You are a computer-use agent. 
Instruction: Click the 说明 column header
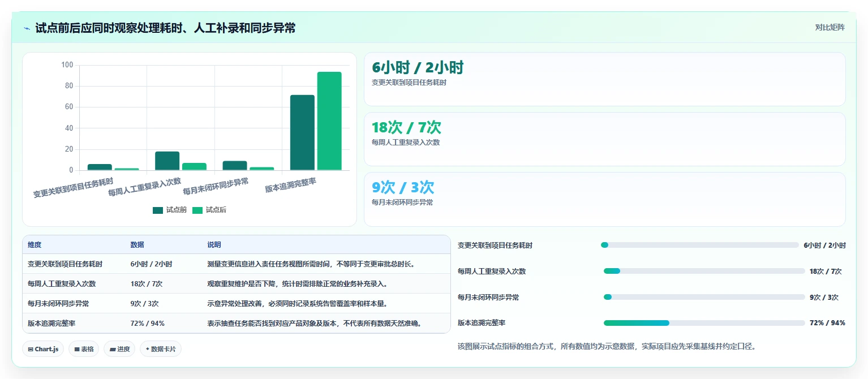click(x=214, y=245)
